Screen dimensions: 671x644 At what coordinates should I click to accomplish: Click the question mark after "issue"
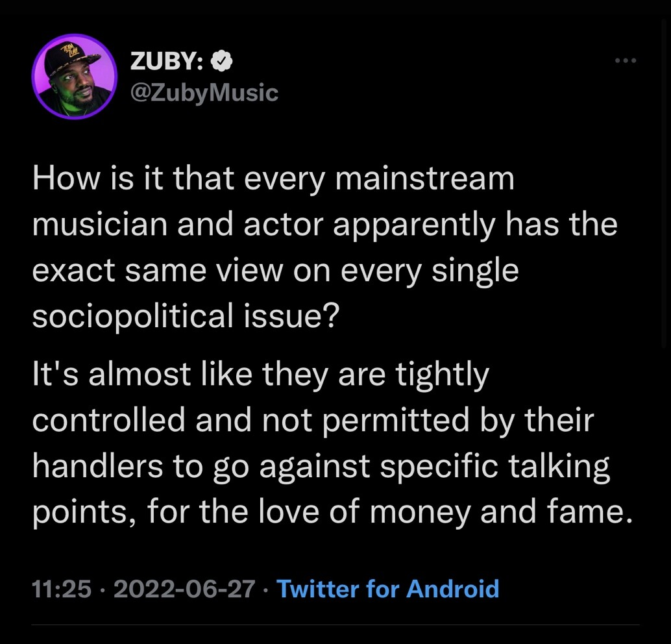click(332, 317)
